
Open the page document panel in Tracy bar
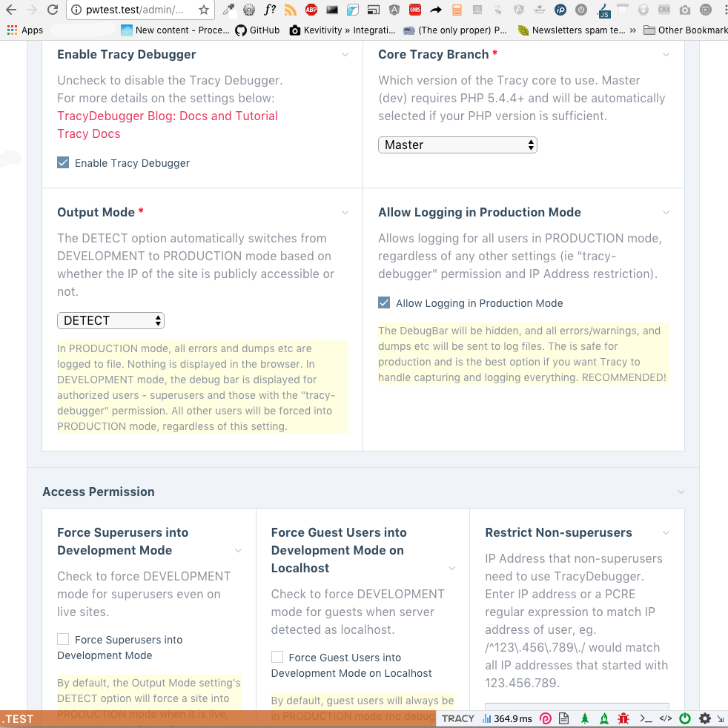pyautogui.click(x=563, y=718)
